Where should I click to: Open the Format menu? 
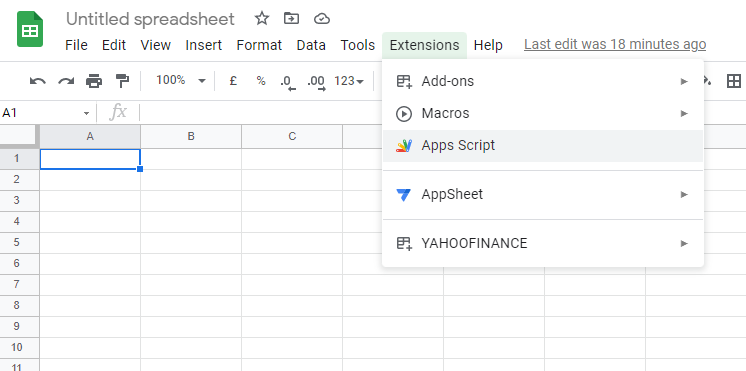[259, 45]
